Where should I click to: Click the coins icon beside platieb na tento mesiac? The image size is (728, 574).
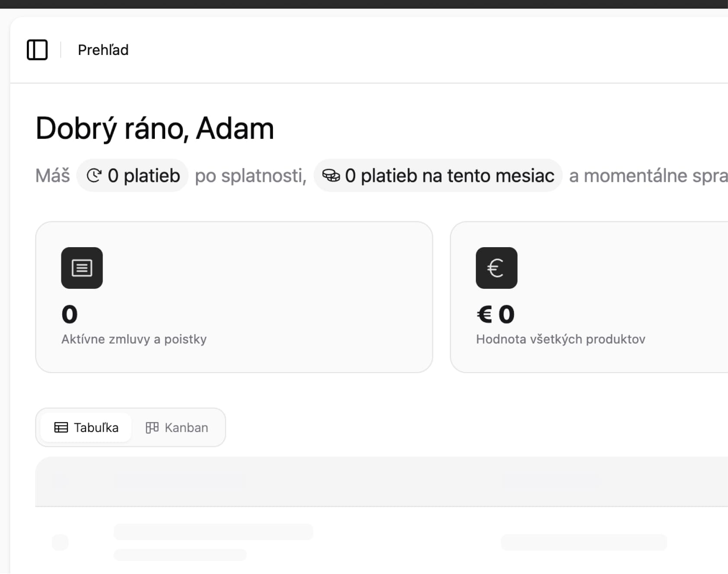331,175
